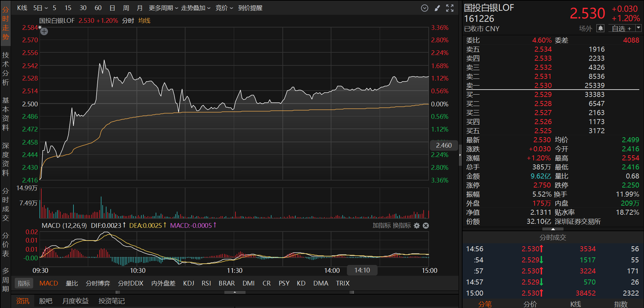Switch to the 股吧 tab
The image size is (644, 308).
click(x=46, y=301)
